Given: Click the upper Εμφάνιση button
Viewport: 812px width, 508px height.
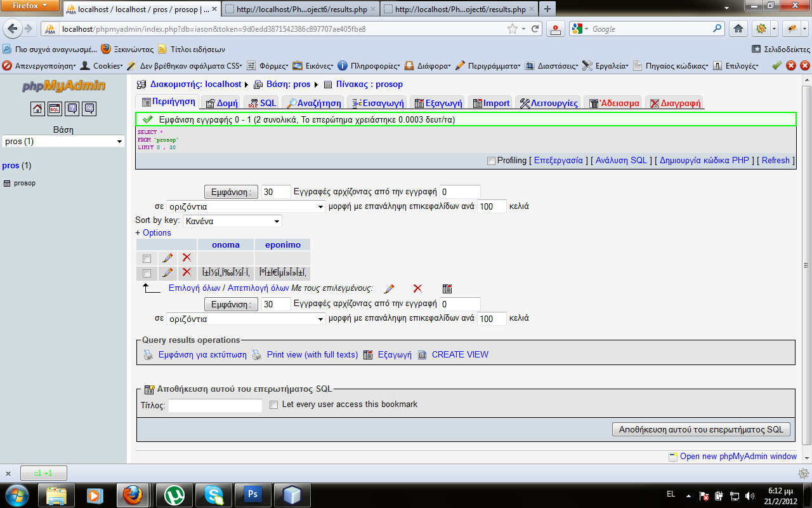Looking at the screenshot, I should point(231,192).
